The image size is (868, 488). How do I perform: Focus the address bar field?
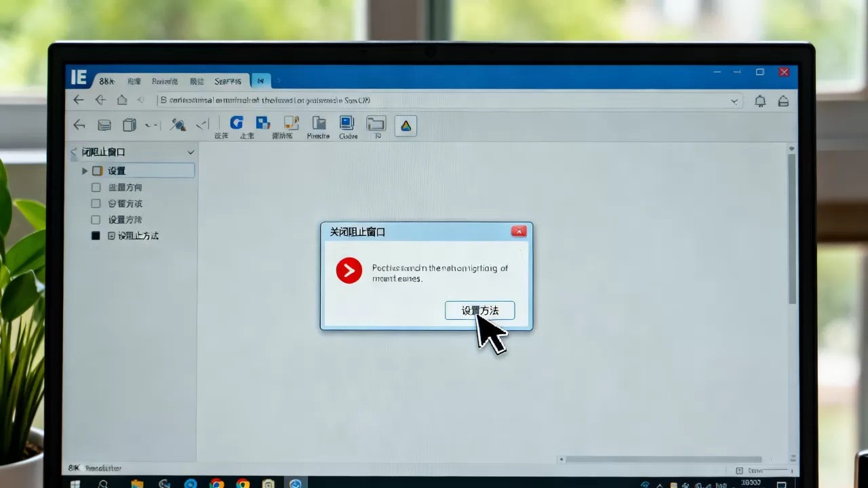(449, 100)
